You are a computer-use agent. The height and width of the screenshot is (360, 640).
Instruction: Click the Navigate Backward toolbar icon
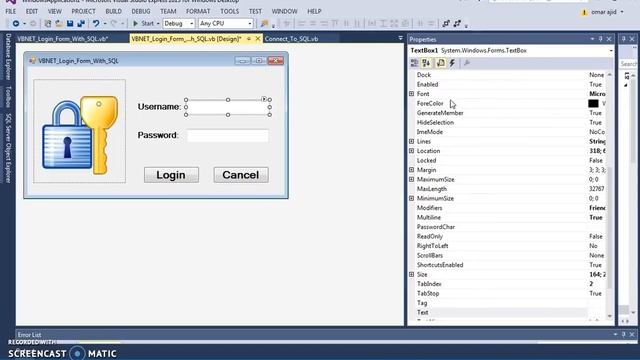coord(16,24)
